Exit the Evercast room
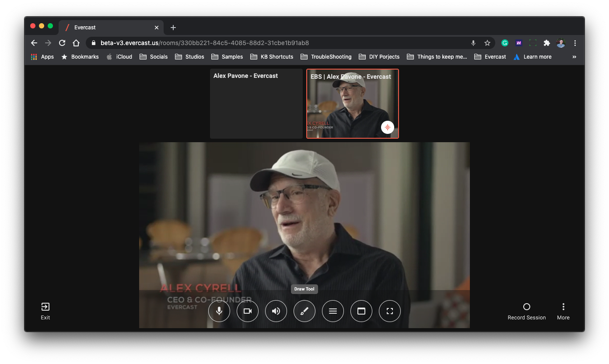This screenshot has width=609, height=364. pos(45,311)
